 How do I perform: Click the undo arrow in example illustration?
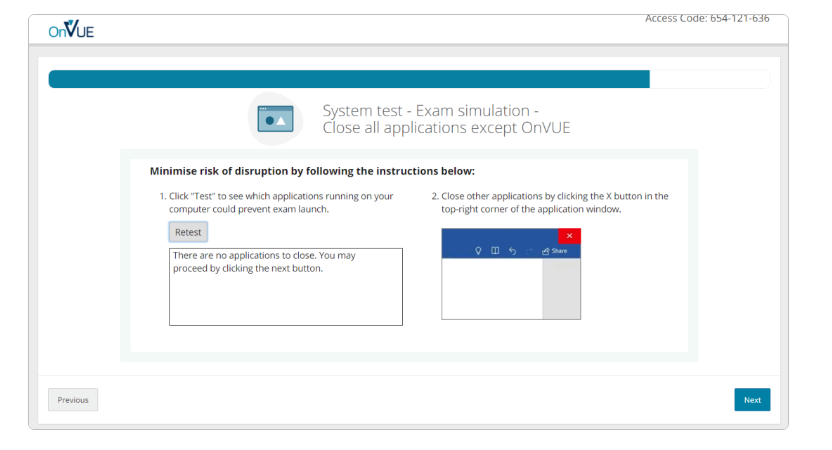click(512, 251)
